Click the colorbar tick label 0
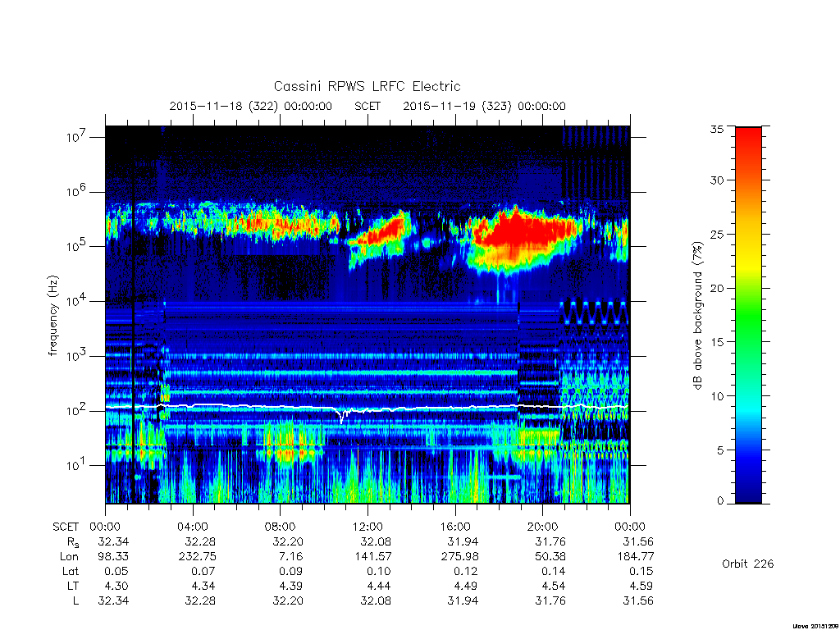 (x=720, y=501)
